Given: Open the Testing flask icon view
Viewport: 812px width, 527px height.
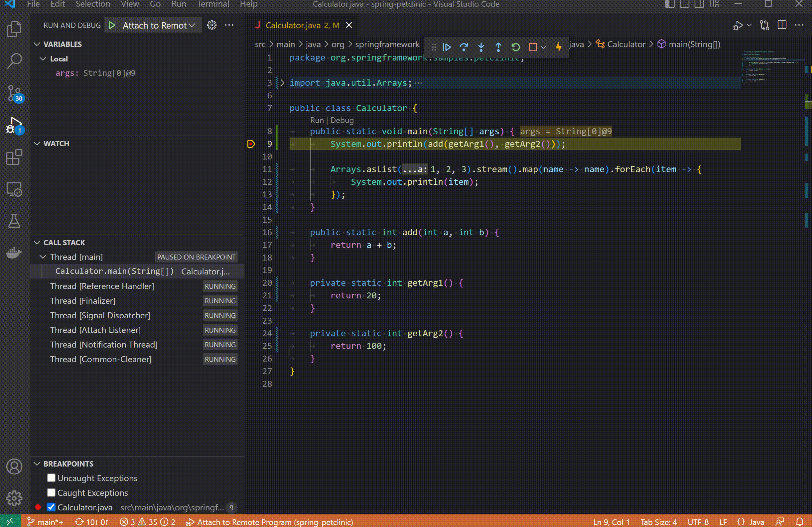Looking at the screenshot, I should [14, 221].
